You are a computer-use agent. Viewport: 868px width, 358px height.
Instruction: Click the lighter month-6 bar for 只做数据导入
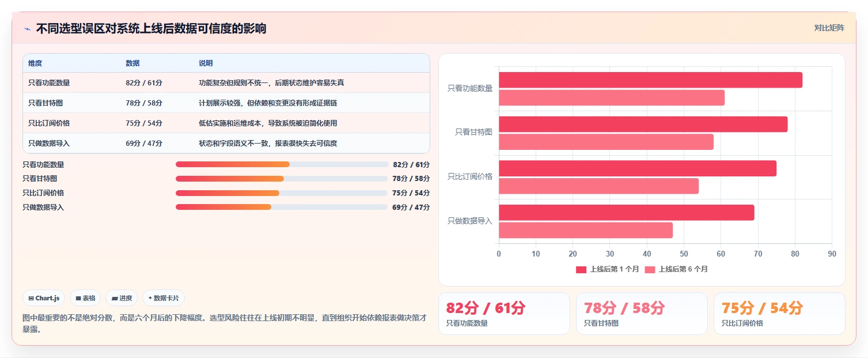click(586, 230)
